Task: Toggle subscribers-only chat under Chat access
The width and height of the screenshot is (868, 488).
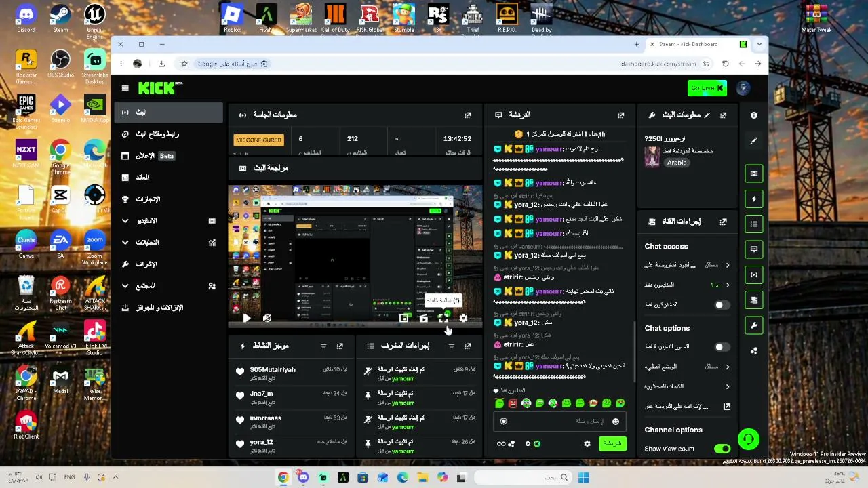Action: [x=722, y=305]
